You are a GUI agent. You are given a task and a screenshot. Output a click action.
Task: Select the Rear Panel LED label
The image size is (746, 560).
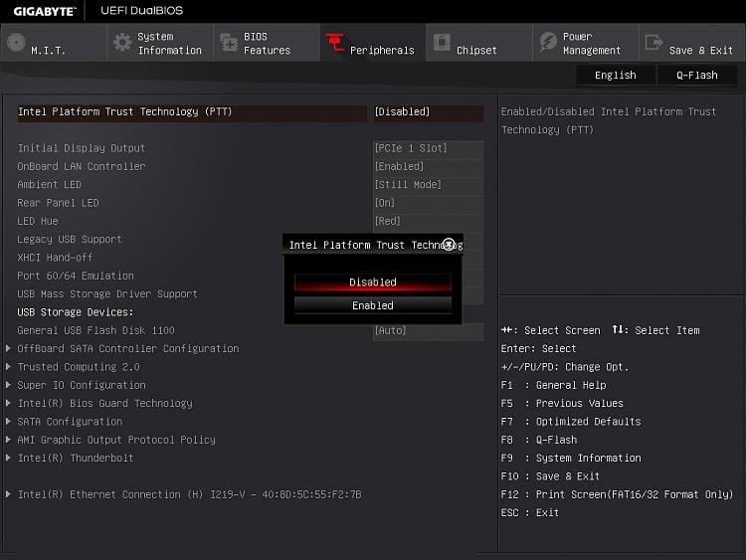click(58, 203)
